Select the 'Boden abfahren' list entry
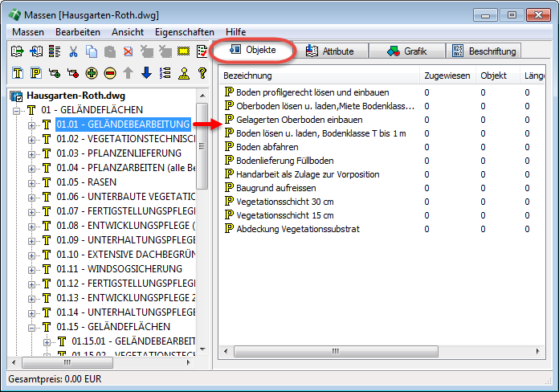 click(269, 147)
